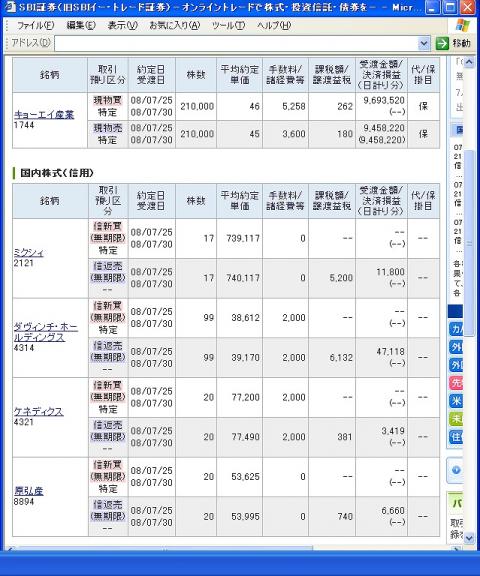Viewport: 480px width, 576px height.
Task: Click the vertical scrollbar down arrow
Action: click(x=469, y=538)
